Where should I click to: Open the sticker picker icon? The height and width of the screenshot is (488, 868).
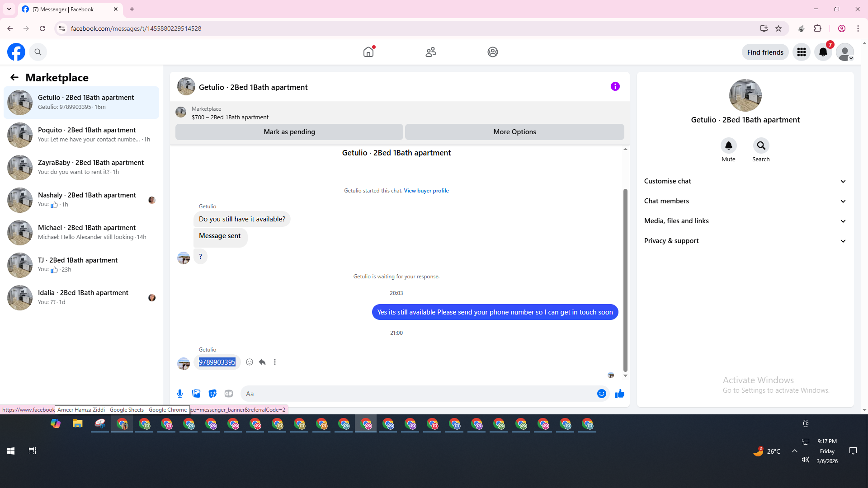[x=212, y=394]
